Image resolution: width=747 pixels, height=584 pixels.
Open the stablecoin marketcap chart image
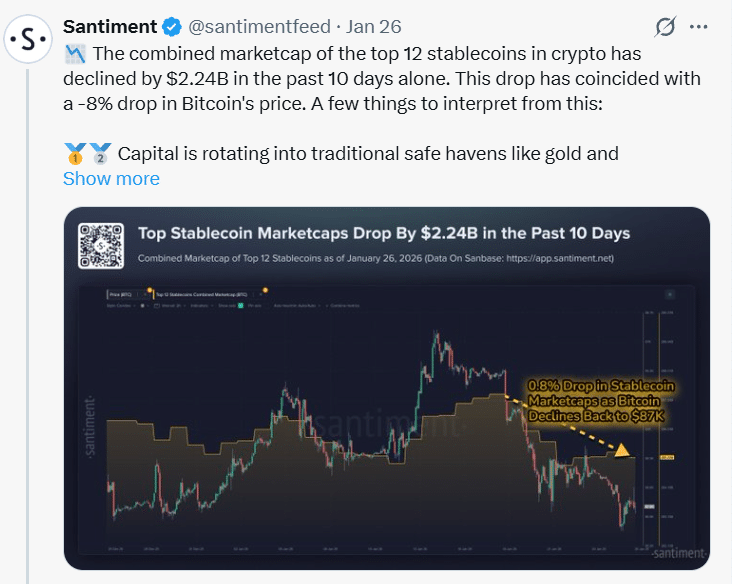[x=386, y=420]
